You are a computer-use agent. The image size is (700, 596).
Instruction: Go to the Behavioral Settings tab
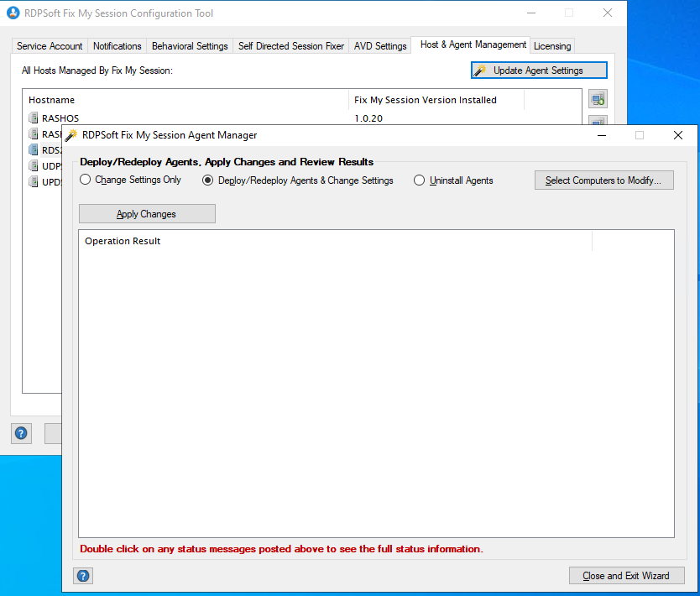(190, 46)
